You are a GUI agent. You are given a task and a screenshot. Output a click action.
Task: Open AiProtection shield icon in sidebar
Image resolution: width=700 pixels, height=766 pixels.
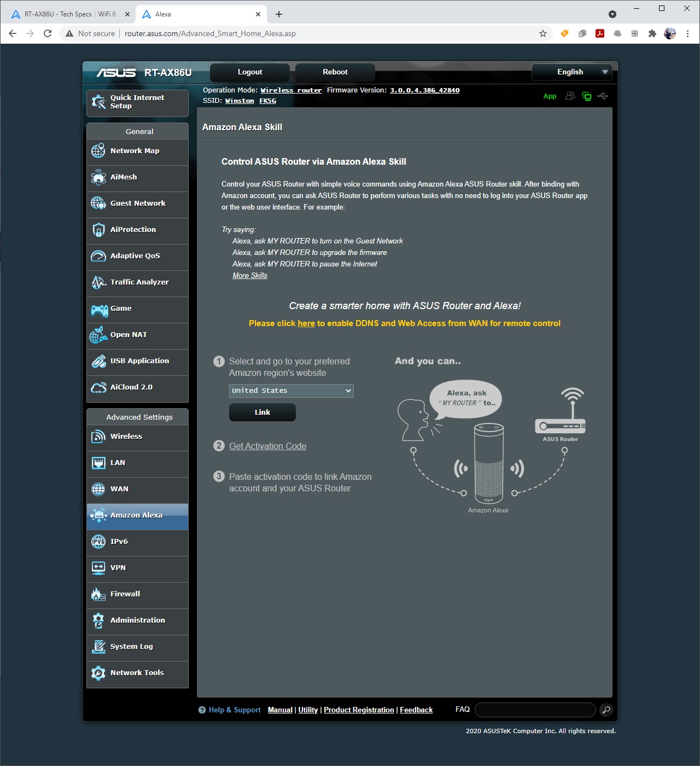coord(98,230)
